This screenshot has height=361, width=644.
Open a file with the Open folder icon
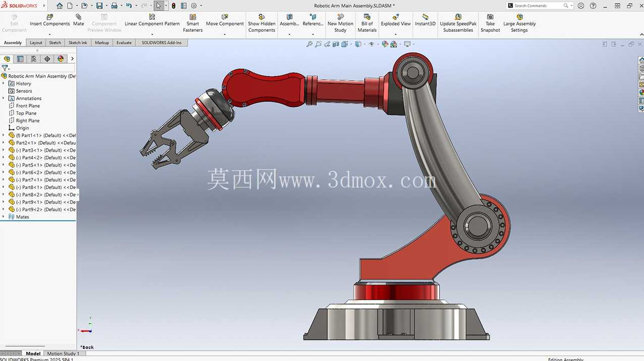pyautogui.click(x=84, y=6)
